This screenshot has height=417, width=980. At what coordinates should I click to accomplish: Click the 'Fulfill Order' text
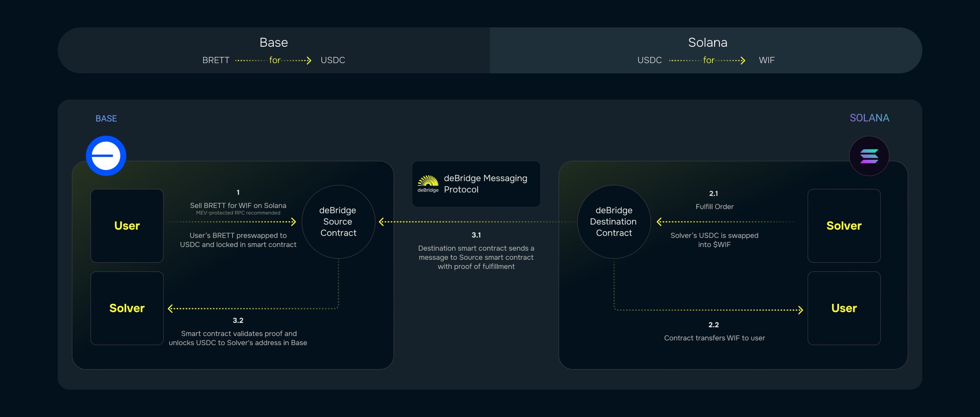(715, 207)
